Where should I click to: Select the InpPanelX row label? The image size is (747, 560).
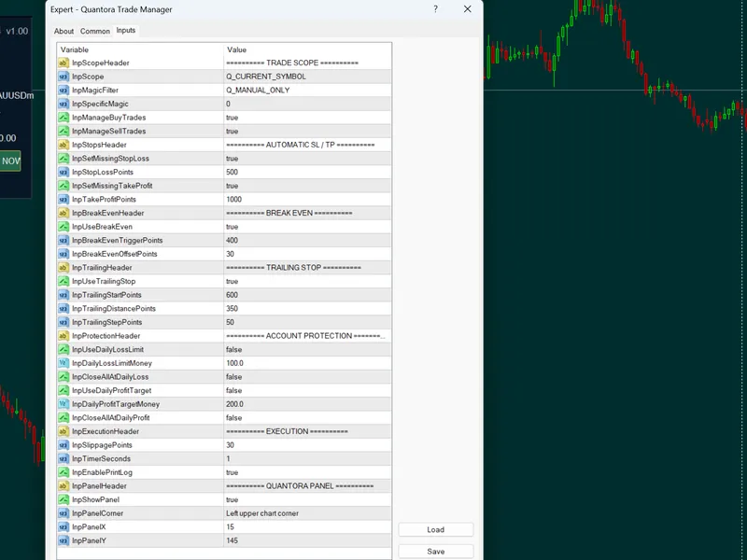(x=89, y=527)
